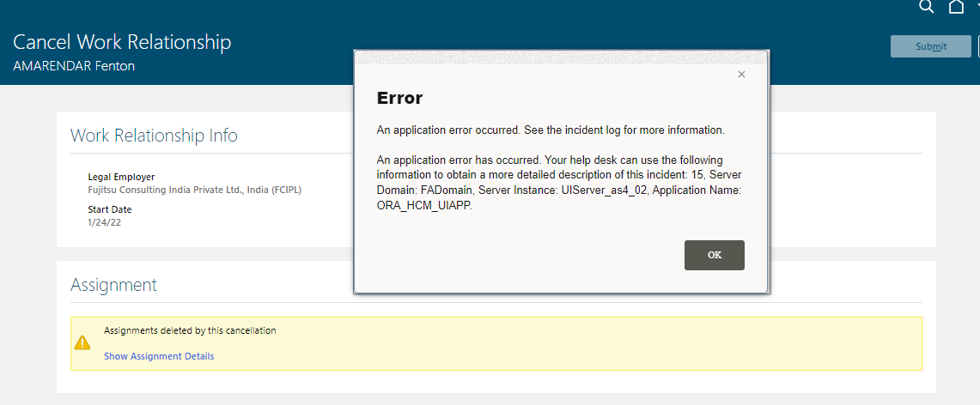Click employee name AMARENDAR Fenton
The height and width of the screenshot is (405, 980).
pos(74,65)
